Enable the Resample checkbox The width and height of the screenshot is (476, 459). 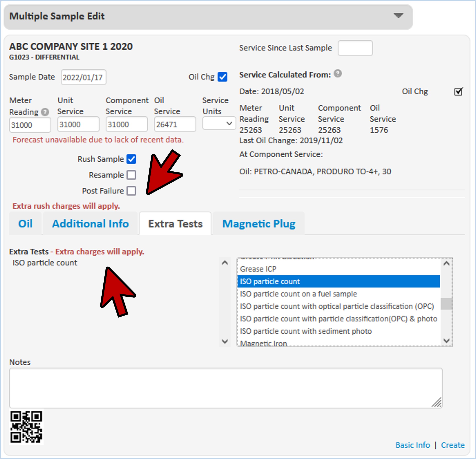point(131,175)
